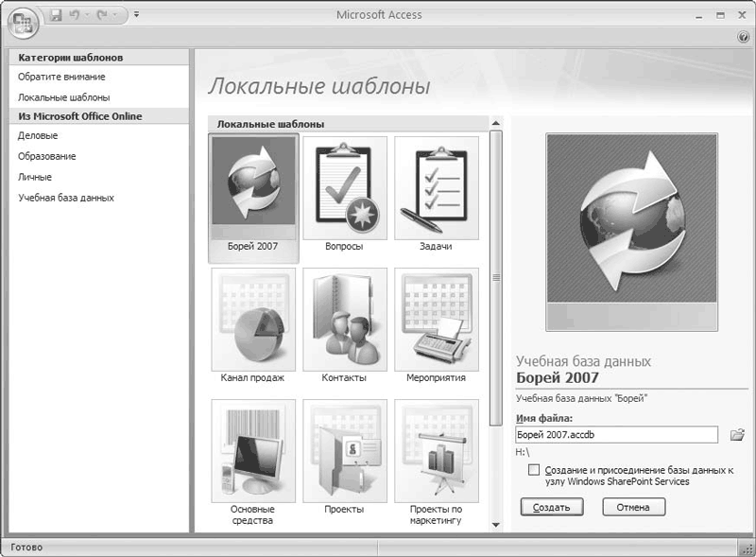Click the template list scrollbar down arrow

point(496,524)
